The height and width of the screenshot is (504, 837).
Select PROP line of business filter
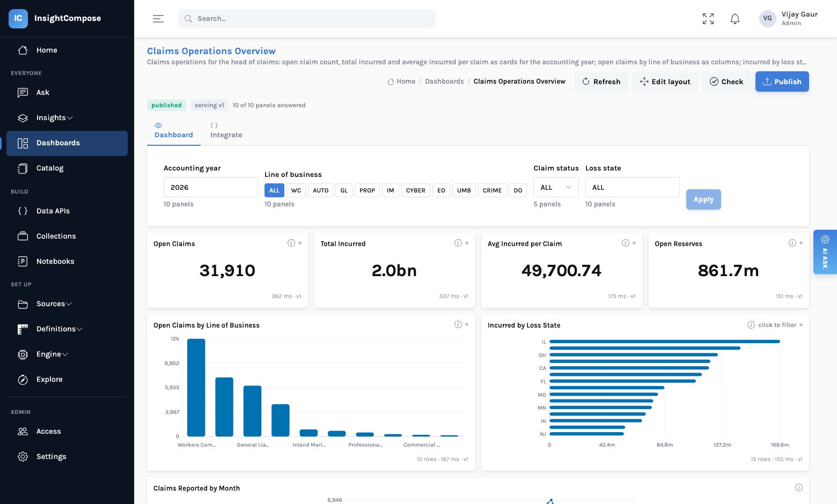[368, 190]
